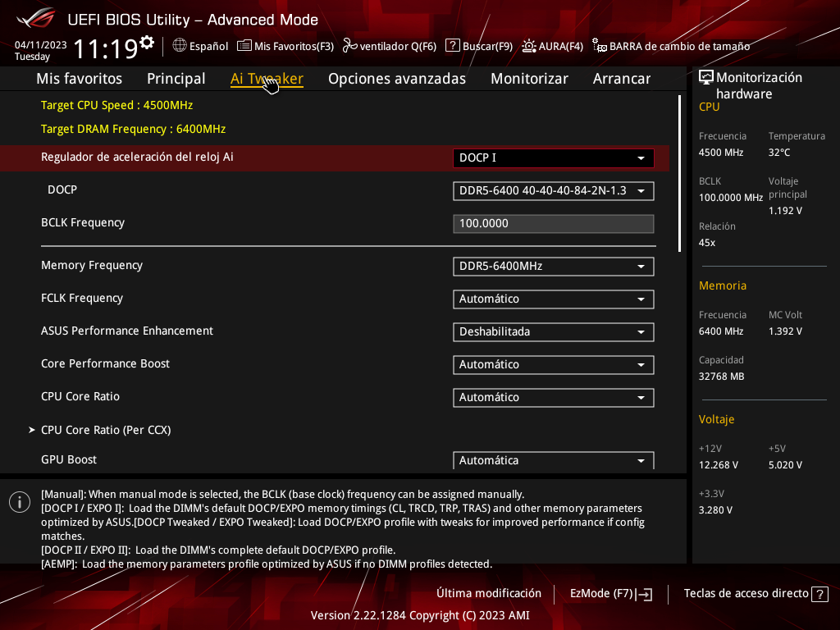840x630 pixels.
Task: Select Core Performance Boost label
Action: click(105, 363)
